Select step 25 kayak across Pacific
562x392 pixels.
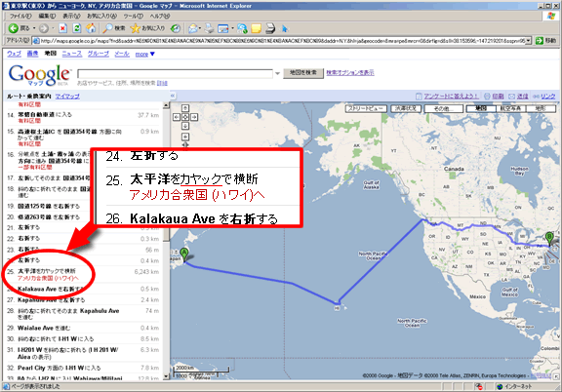(83, 274)
